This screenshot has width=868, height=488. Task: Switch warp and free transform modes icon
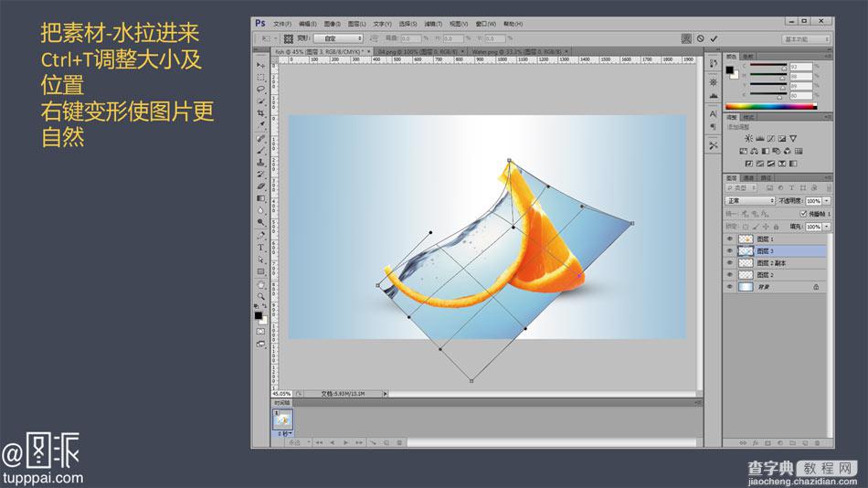686,38
